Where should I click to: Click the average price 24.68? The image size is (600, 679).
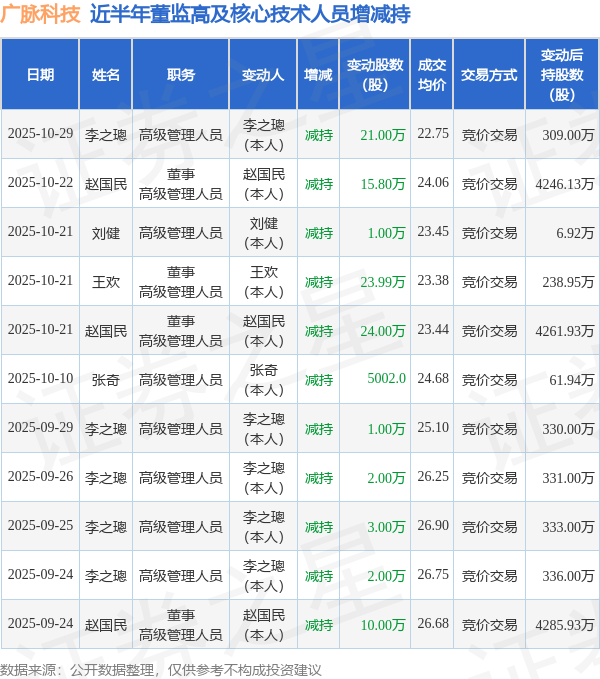pos(433,378)
